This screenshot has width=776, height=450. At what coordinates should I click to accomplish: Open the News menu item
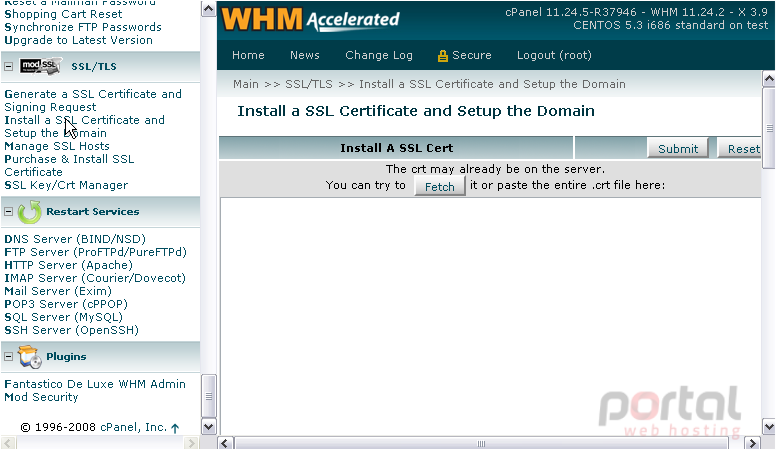click(304, 55)
